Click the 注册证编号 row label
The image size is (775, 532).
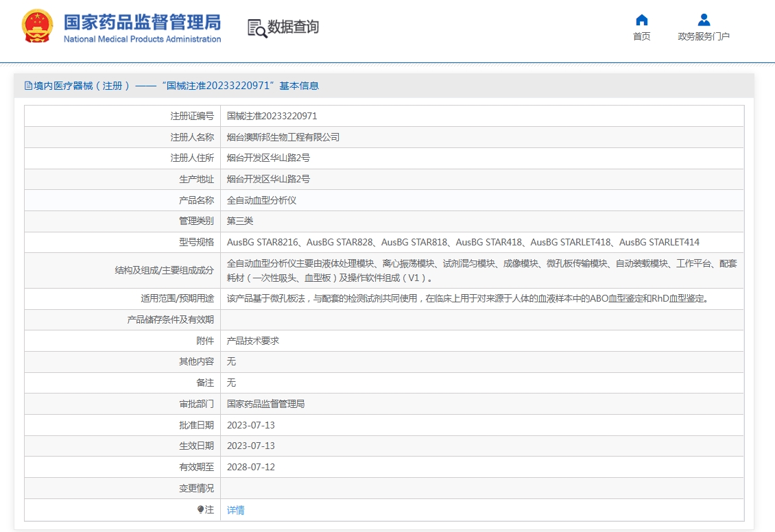192,116
